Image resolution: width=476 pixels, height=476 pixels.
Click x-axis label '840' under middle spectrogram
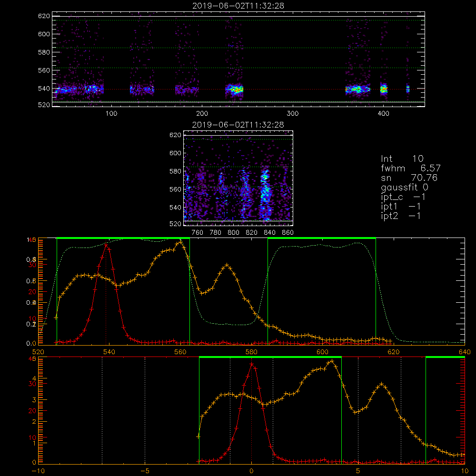(269, 233)
